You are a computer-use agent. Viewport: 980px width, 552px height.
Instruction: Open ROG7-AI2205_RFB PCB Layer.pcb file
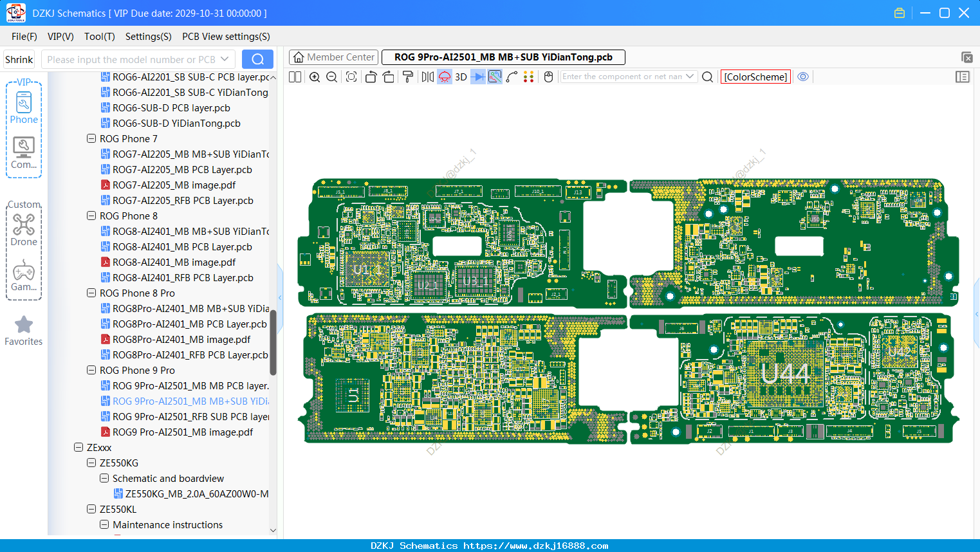pos(177,201)
